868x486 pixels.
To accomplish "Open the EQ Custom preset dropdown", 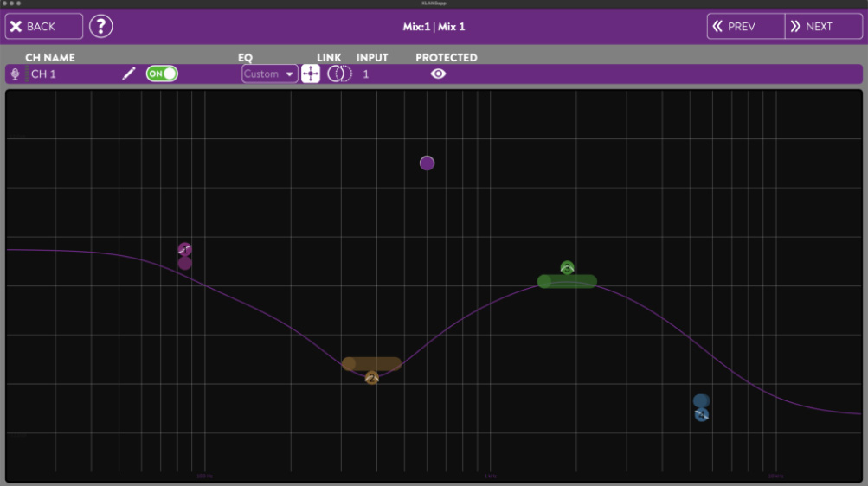I will click(x=270, y=74).
